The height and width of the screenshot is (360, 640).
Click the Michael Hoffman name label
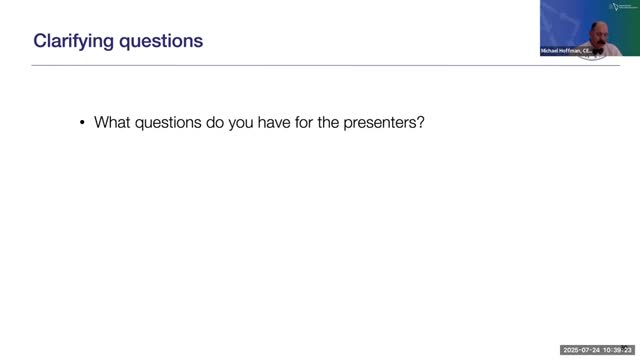coord(566,51)
